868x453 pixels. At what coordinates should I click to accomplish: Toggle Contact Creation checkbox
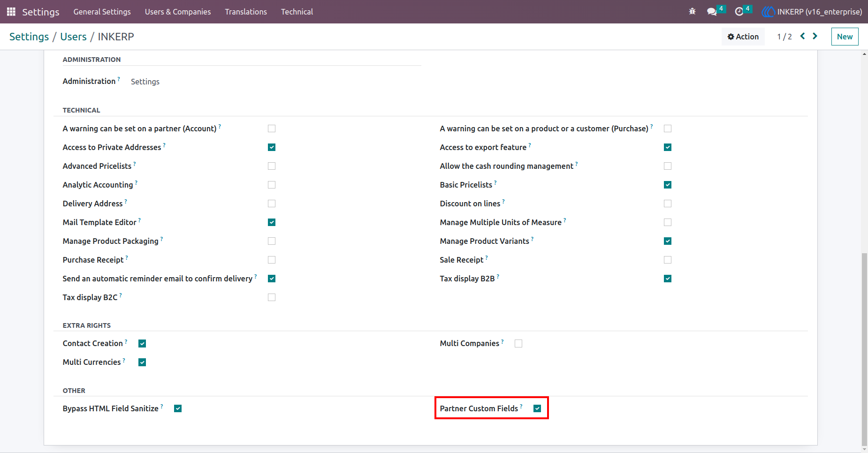pyautogui.click(x=142, y=344)
